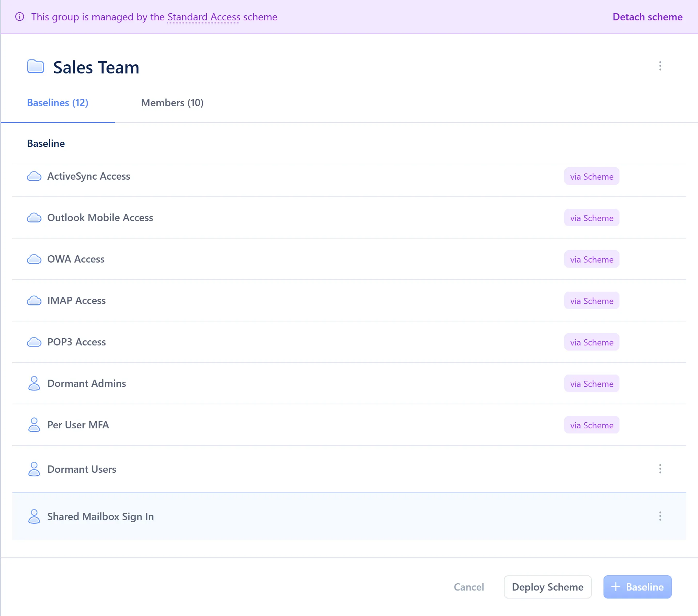This screenshot has width=698, height=616.
Task: Click the Sales Team folder icon
Action: click(36, 67)
